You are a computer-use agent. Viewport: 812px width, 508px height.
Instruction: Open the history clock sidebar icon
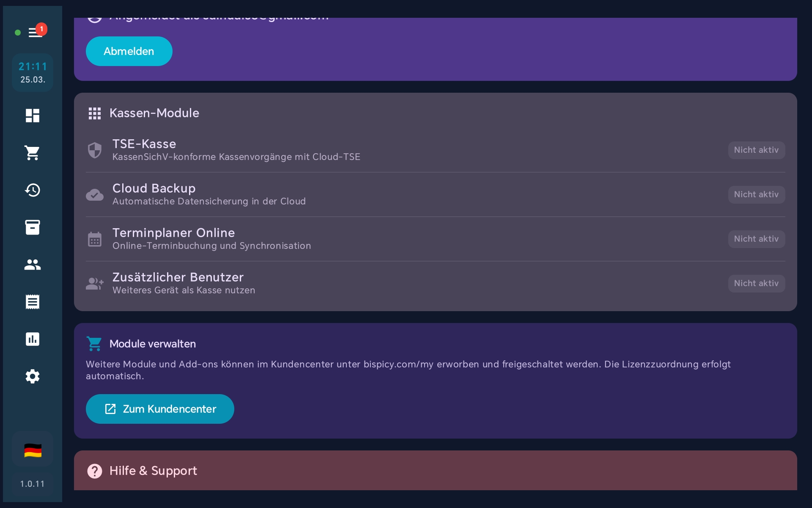[x=33, y=190]
